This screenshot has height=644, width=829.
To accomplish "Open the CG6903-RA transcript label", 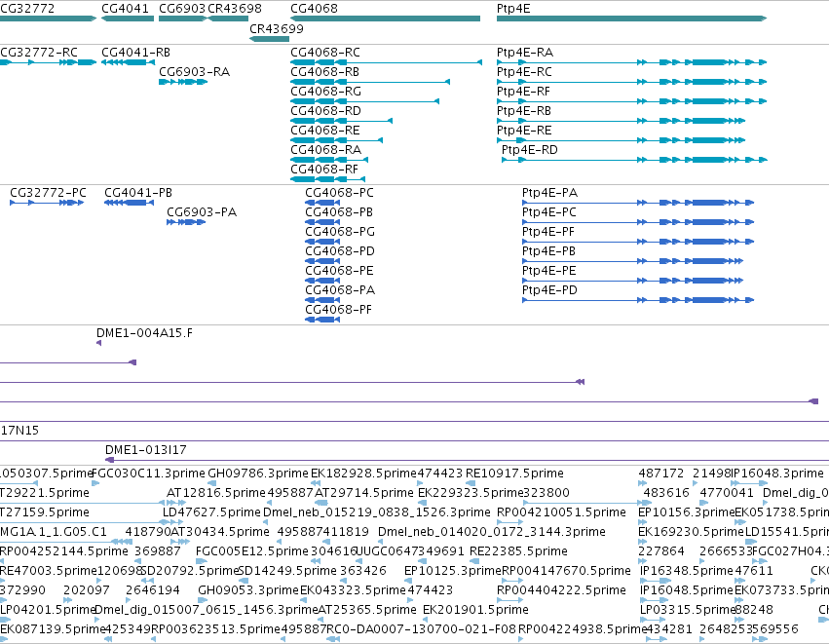I will pyautogui.click(x=195, y=72).
